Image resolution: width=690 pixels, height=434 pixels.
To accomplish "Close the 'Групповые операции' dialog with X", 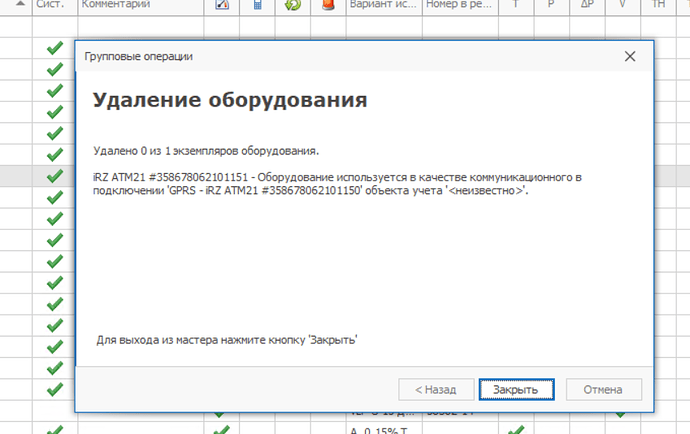I will pos(630,56).
